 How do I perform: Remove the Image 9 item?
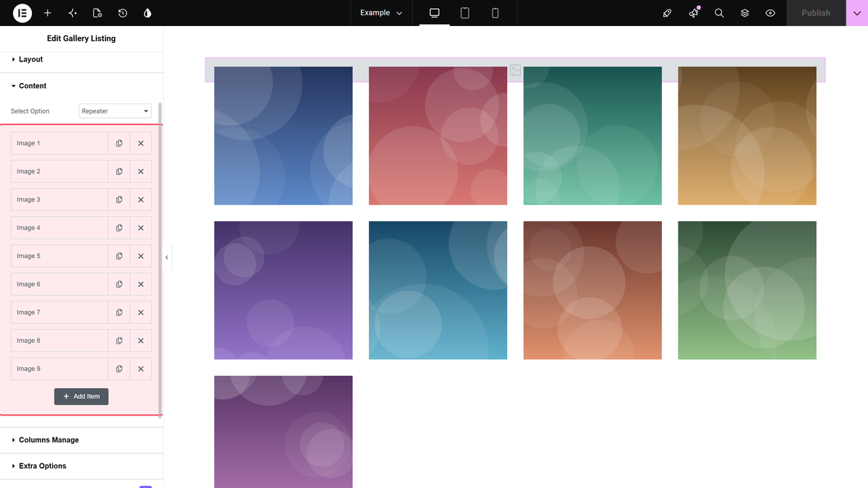(141, 369)
